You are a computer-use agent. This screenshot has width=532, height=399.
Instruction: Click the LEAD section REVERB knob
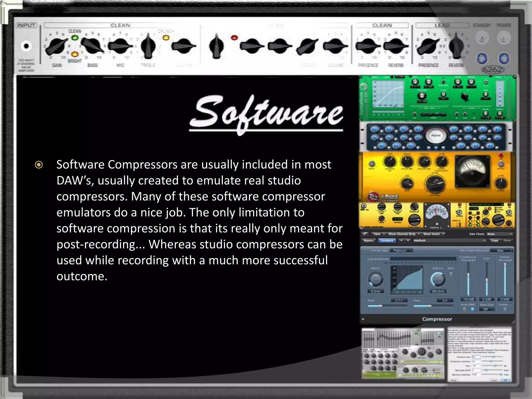click(x=456, y=46)
